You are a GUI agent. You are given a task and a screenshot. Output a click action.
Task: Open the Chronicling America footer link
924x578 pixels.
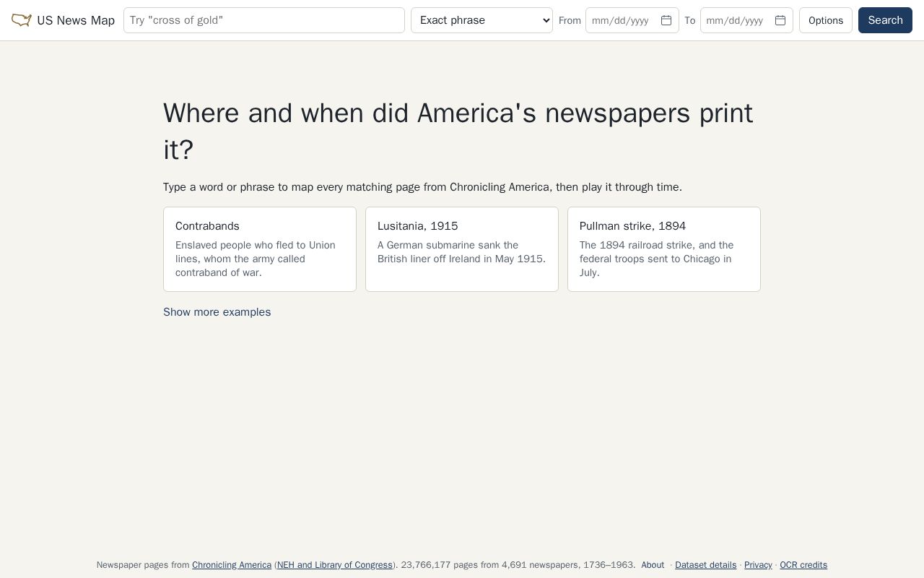[232, 565]
